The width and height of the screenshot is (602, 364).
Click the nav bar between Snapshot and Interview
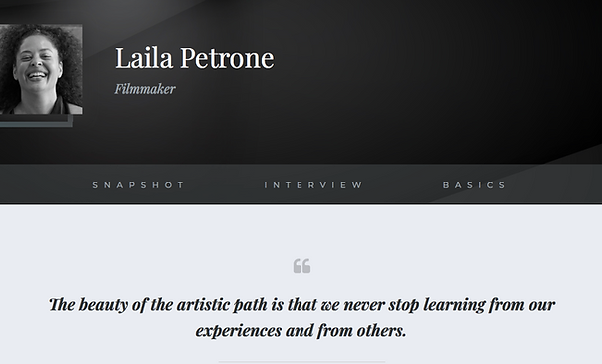tap(224, 185)
